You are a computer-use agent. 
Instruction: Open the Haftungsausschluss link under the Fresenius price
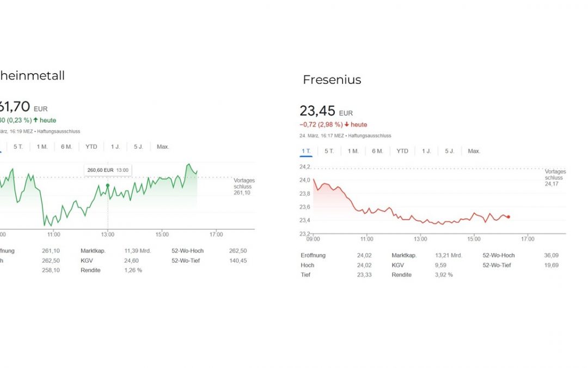pyautogui.click(x=370, y=136)
